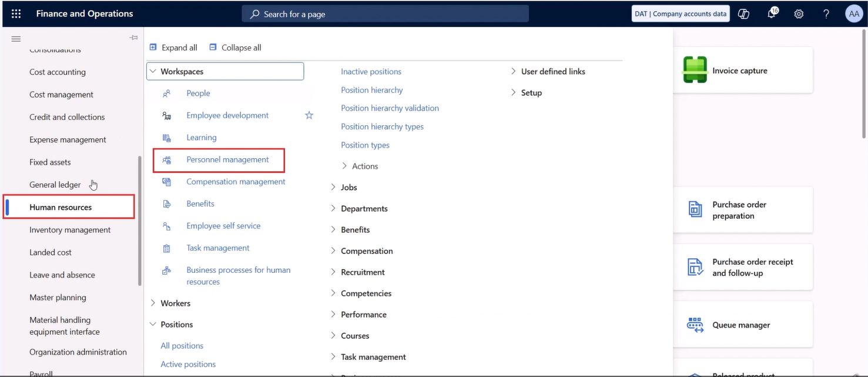Open Position hierarchy validation link
This screenshot has height=377, width=868.
[x=390, y=108]
